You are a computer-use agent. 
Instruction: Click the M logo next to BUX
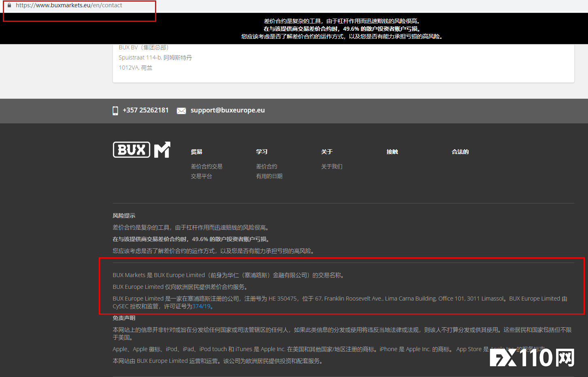162,150
